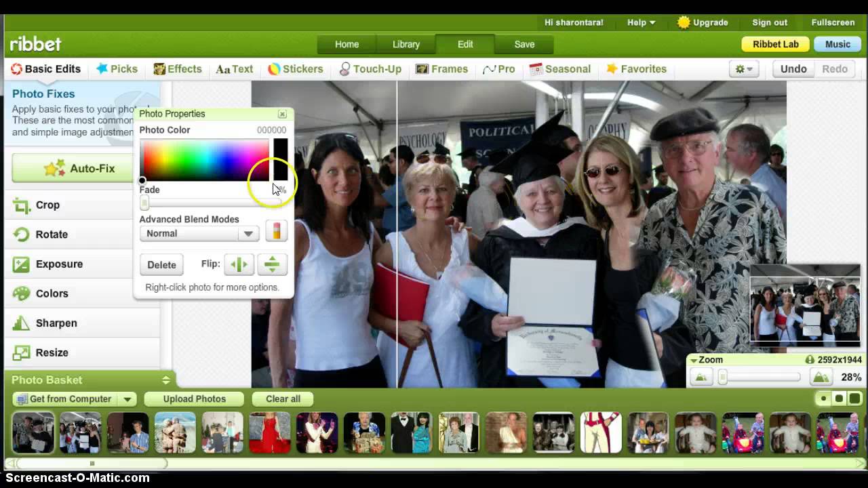Click the Photo Basket horizontal scrollbar
This screenshot has height=488, width=868.
(92, 464)
